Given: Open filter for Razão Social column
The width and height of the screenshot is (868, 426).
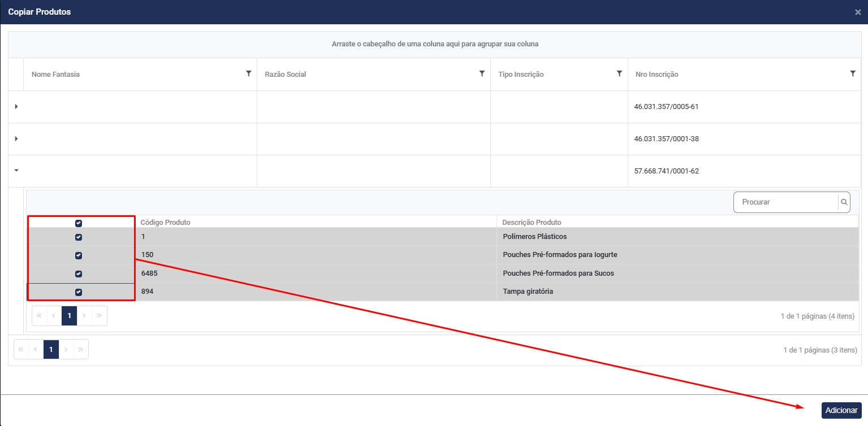Looking at the screenshot, I should pos(482,73).
